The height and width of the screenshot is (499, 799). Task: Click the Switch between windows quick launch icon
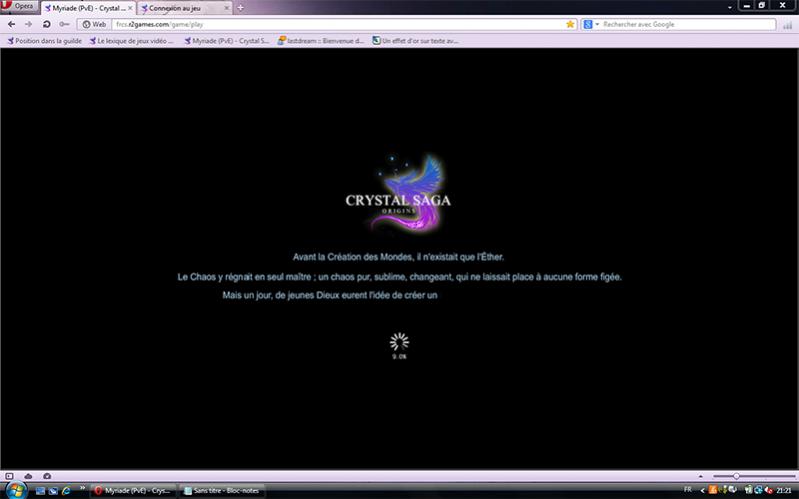click(53, 491)
